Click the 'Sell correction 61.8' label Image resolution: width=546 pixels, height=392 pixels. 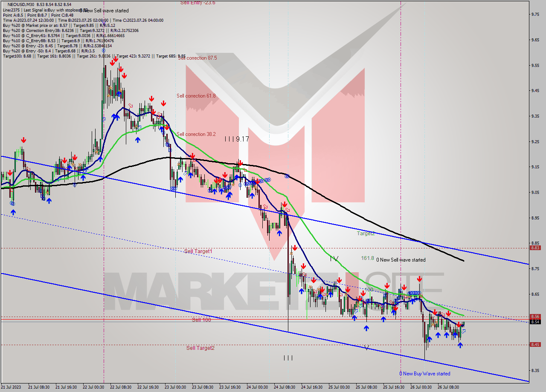click(196, 96)
